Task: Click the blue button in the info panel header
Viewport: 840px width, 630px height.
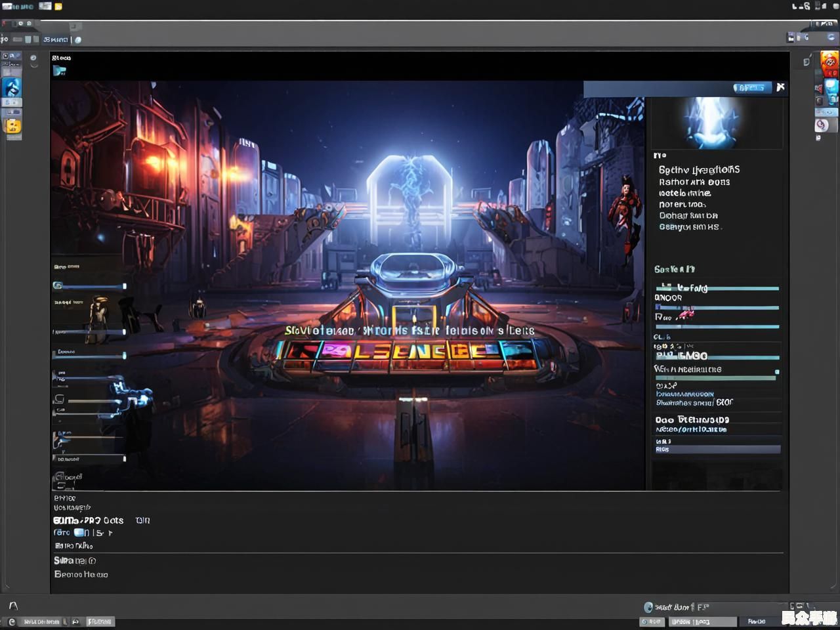Action: click(x=751, y=88)
